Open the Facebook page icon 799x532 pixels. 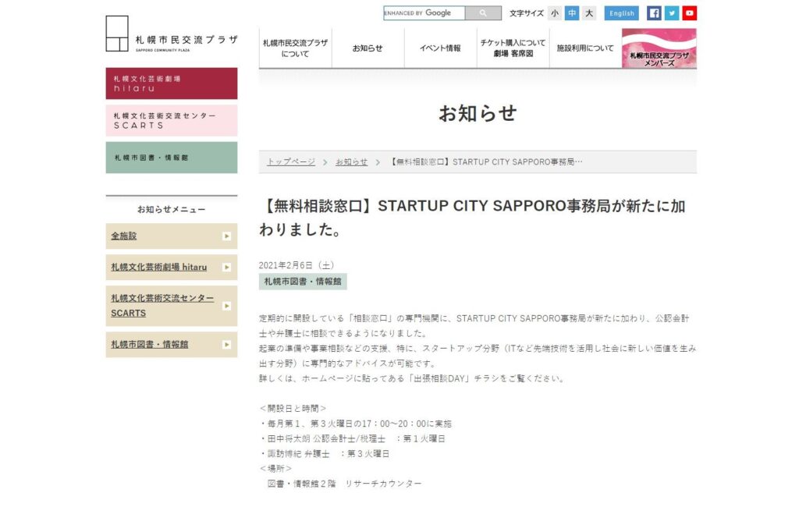(x=654, y=13)
